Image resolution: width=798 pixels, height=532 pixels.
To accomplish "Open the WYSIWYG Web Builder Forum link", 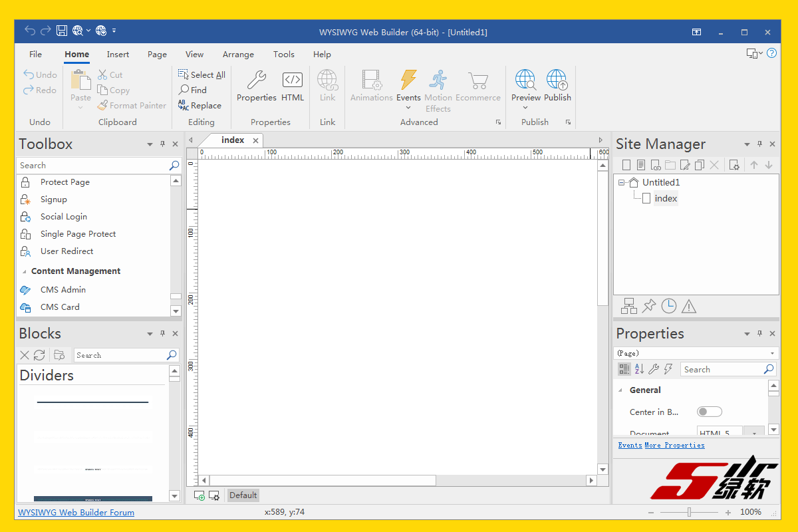I will click(76, 513).
